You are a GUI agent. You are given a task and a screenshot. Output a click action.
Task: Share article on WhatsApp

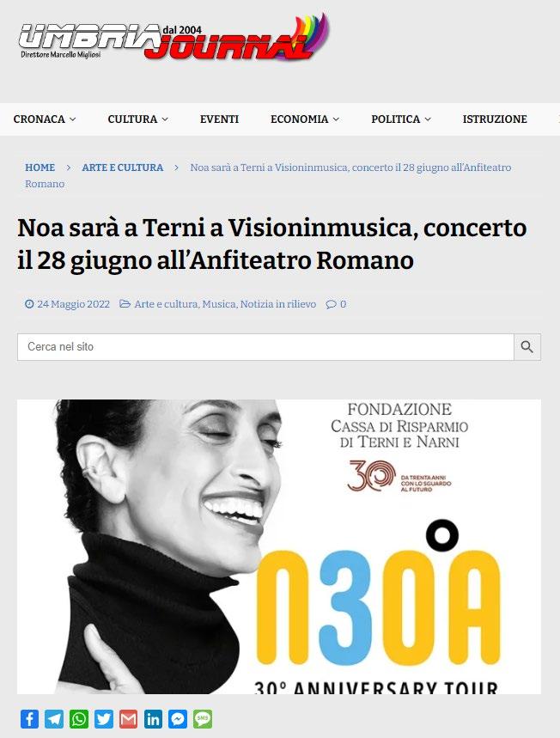(79, 719)
